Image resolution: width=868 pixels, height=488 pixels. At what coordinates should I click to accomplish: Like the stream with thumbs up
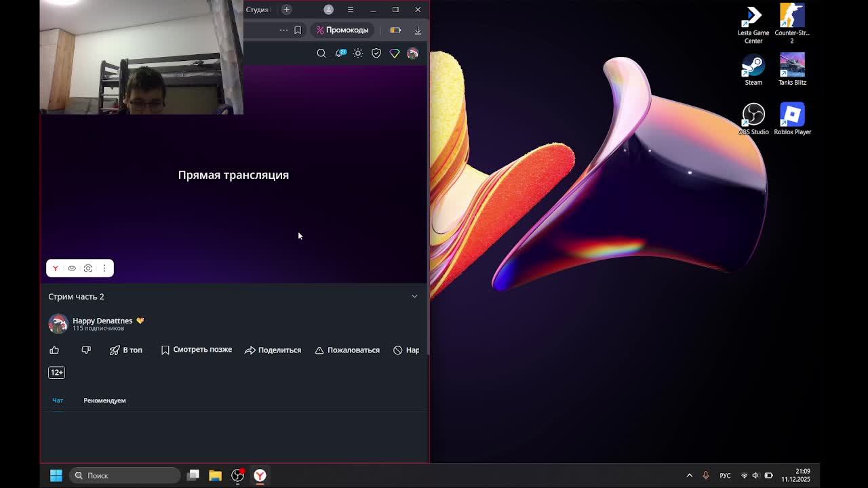[x=54, y=350]
